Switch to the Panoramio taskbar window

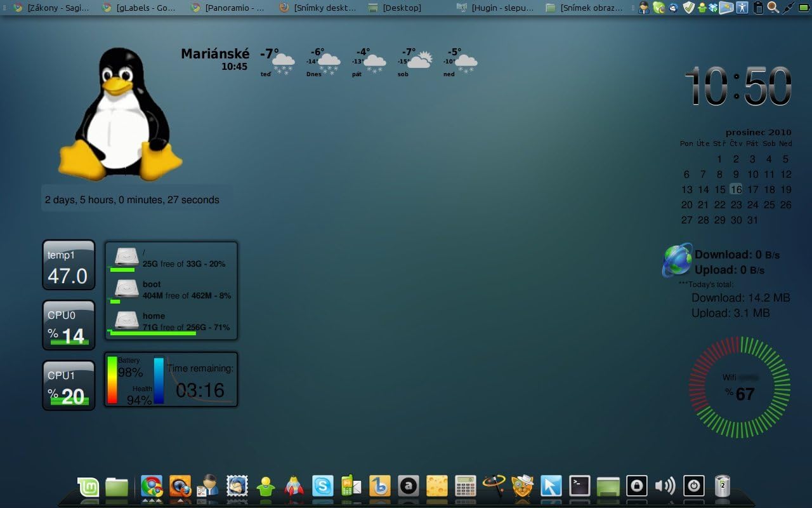(x=228, y=8)
